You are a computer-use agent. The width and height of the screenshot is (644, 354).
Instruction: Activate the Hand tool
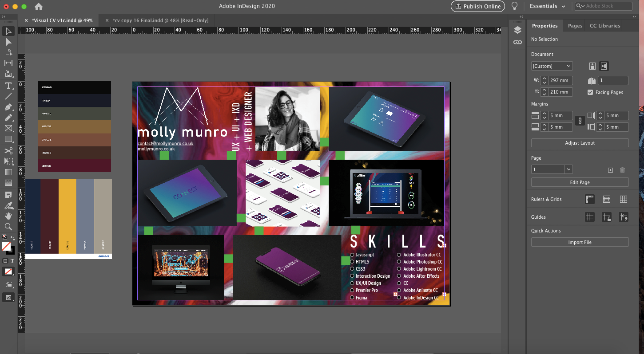coord(8,216)
